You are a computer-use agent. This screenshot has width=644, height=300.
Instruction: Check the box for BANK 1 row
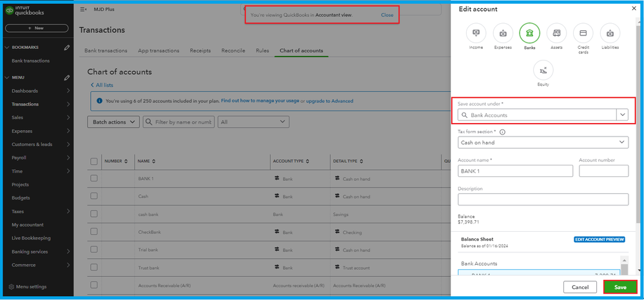pyautogui.click(x=94, y=178)
